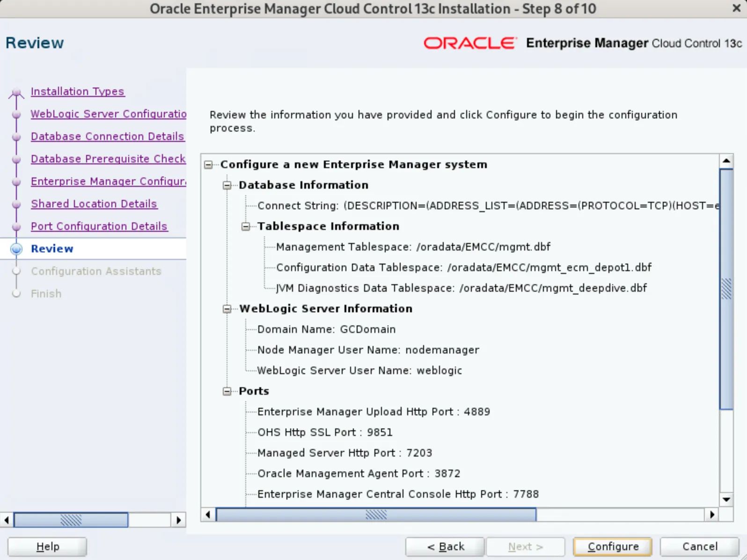
Task: Click the Configure button
Action: pyautogui.click(x=613, y=546)
